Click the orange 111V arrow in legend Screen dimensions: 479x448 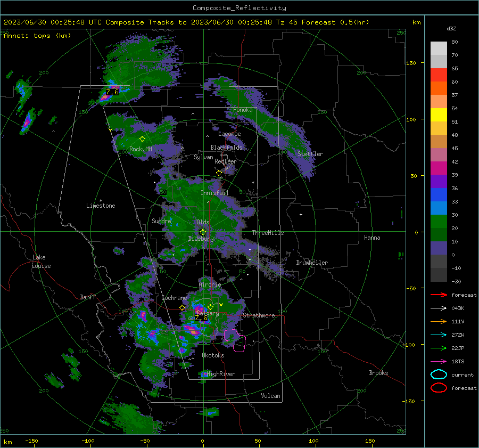tap(439, 321)
